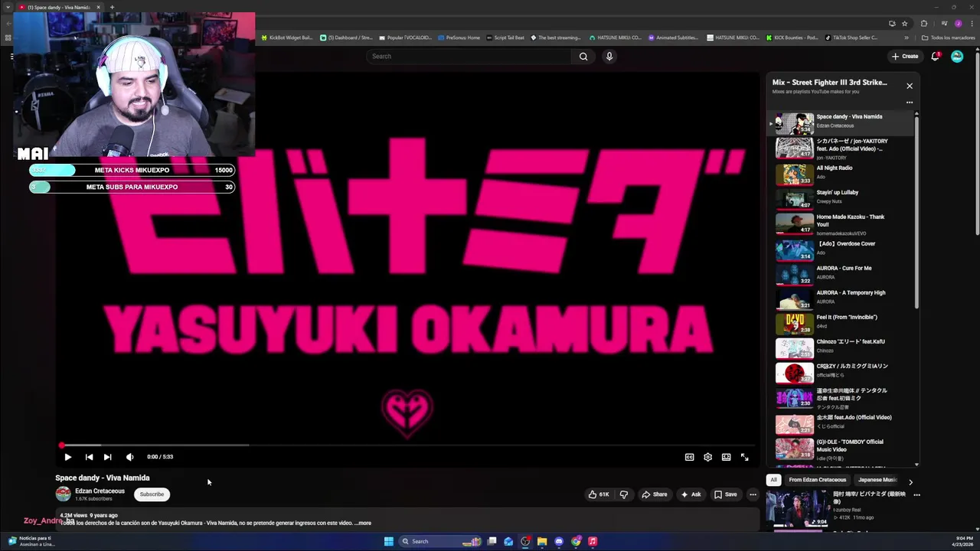Image resolution: width=980 pixels, height=551 pixels.
Task: Open the Animated Subtitles bookmark
Action: tap(673, 37)
